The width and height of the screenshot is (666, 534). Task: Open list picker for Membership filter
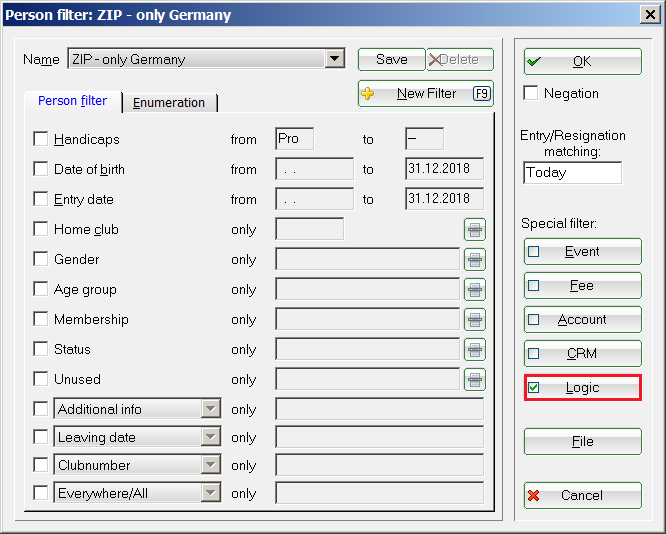(474, 320)
